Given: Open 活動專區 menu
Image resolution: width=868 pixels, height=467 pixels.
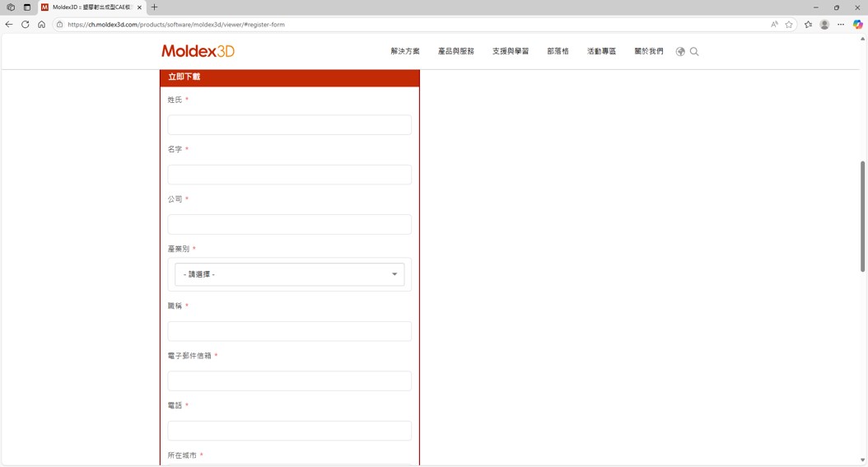Looking at the screenshot, I should point(601,51).
